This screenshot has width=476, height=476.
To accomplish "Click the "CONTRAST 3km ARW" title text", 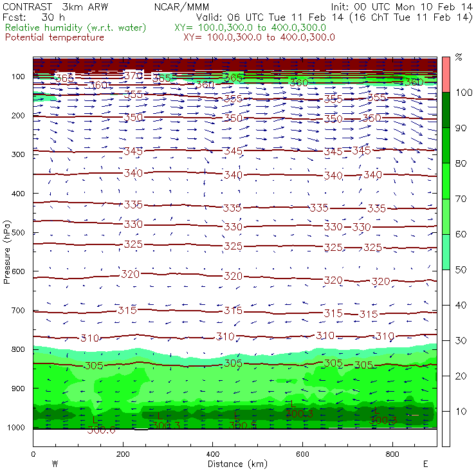I will pos(55,7).
